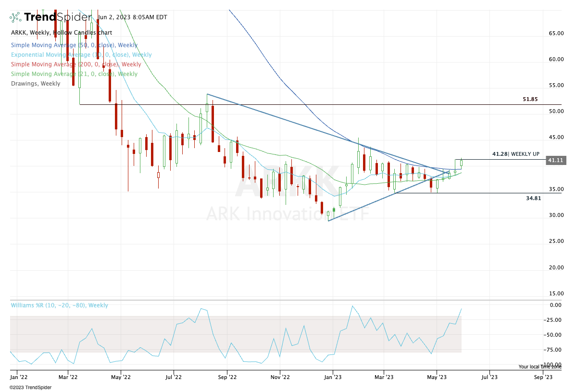Click the Sep '23 date axis label
Viewport: 576px width, 392px height.
tap(543, 377)
